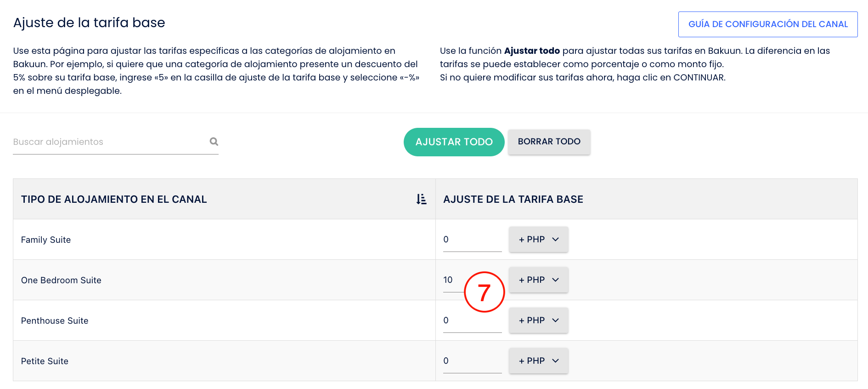Click the search magnifier icon

coord(214,142)
